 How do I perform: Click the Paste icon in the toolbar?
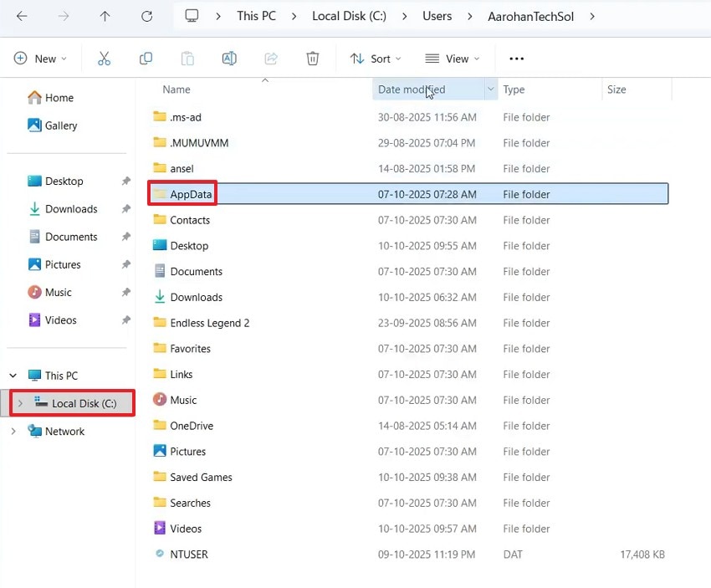(187, 59)
